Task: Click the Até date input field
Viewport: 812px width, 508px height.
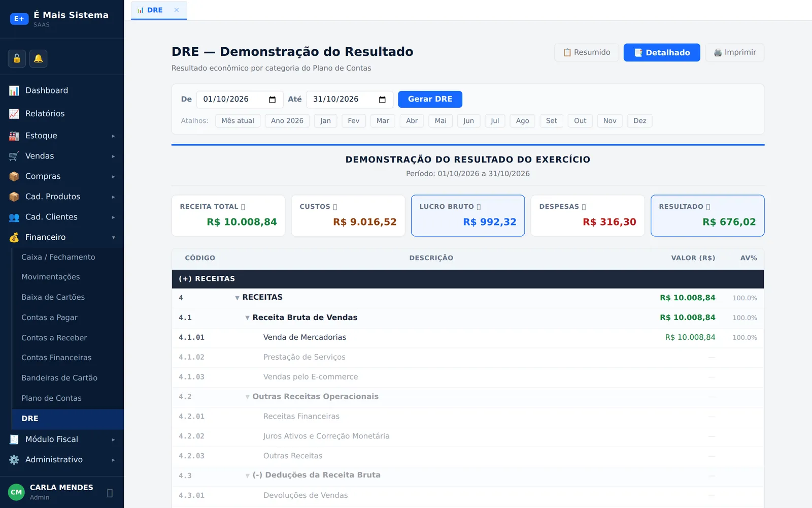Action: coord(349,99)
